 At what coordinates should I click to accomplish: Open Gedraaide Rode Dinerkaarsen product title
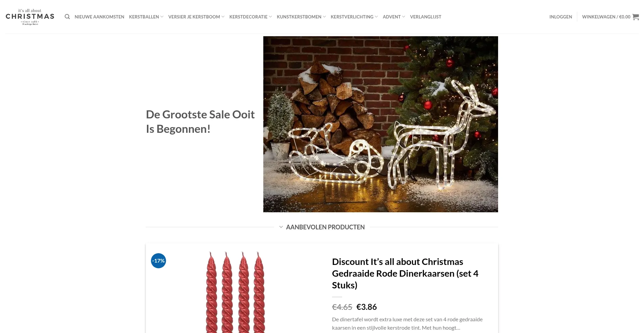405,273
